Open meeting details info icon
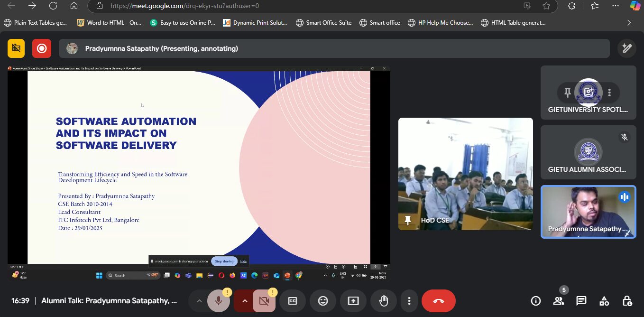 (x=536, y=301)
